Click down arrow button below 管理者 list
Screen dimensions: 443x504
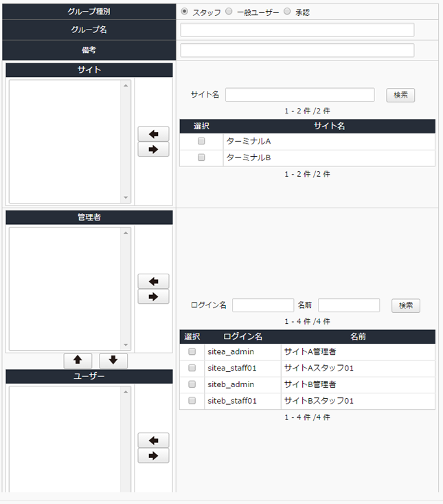point(113,360)
